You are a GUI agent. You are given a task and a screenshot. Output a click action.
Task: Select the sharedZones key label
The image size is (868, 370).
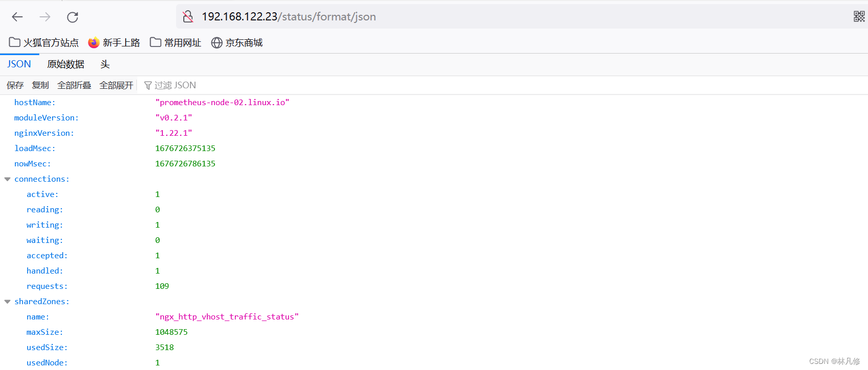tap(42, 302)
